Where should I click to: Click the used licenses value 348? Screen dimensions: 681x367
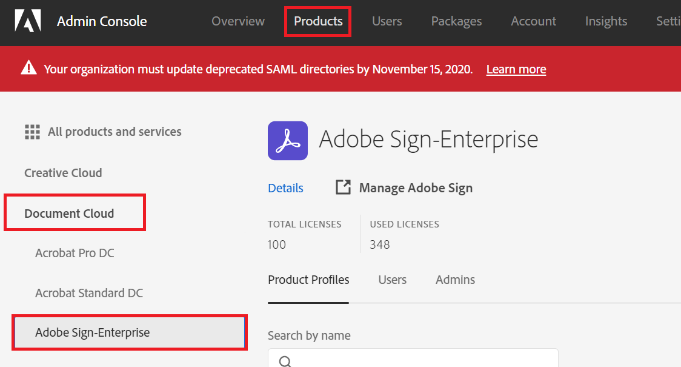point(380,245)
